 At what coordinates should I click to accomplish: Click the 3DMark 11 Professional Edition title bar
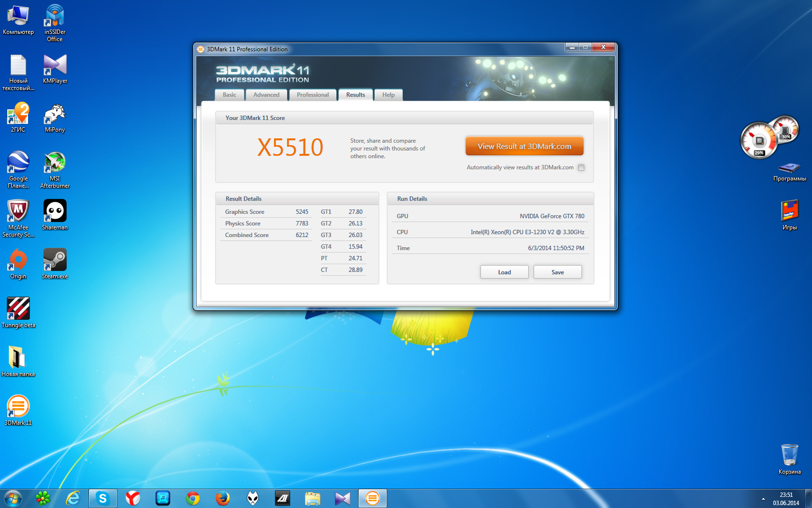pyautogui.click(x=379, y=49)
